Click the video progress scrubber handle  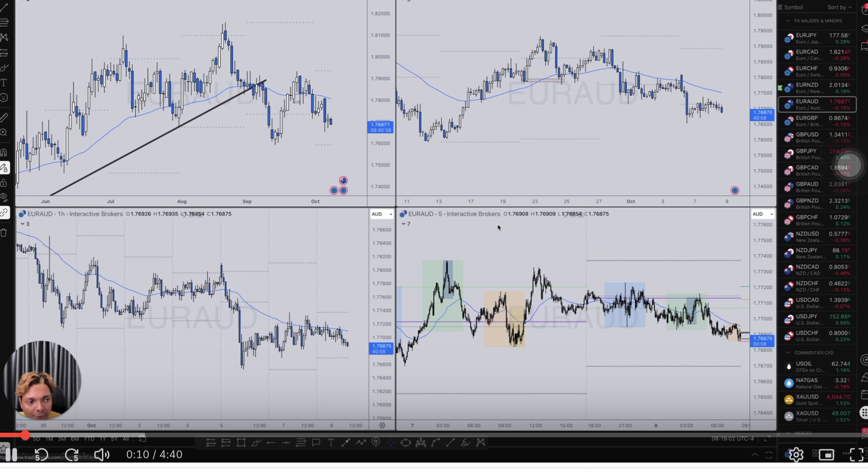coord(25,435)
